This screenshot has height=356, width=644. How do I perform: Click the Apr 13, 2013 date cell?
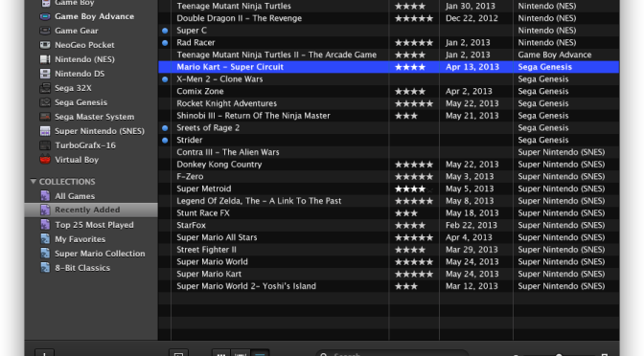[x=472, y=67]
